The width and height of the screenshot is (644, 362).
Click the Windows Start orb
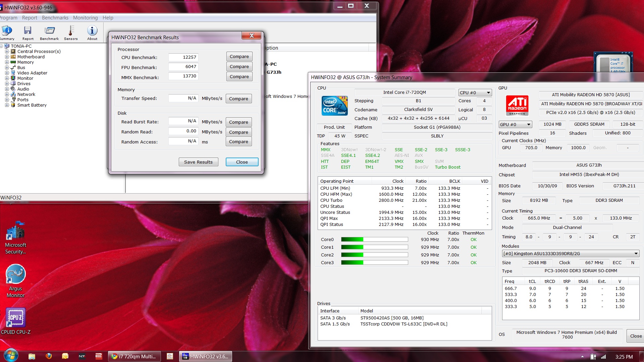11,356
